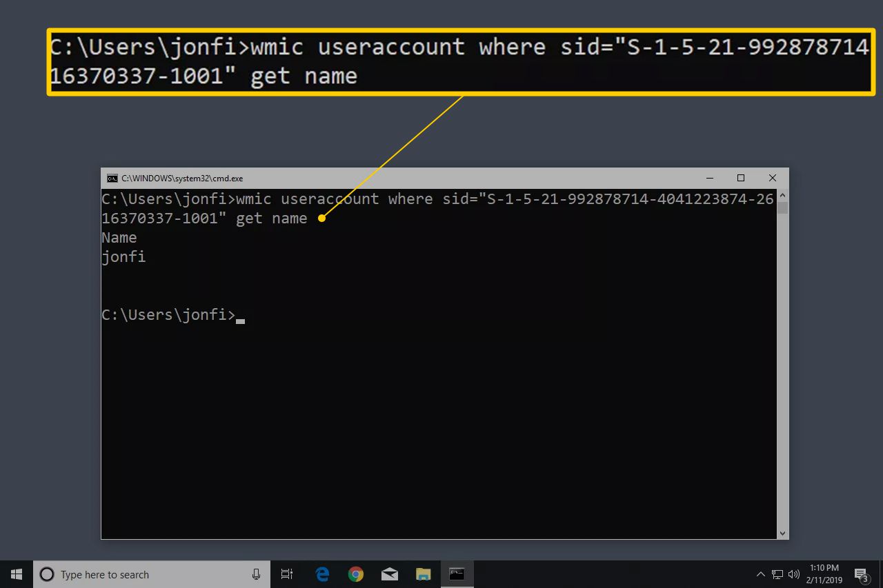Show hidden system tray icons
Viewport: 883px width, 588px height.
761,574
